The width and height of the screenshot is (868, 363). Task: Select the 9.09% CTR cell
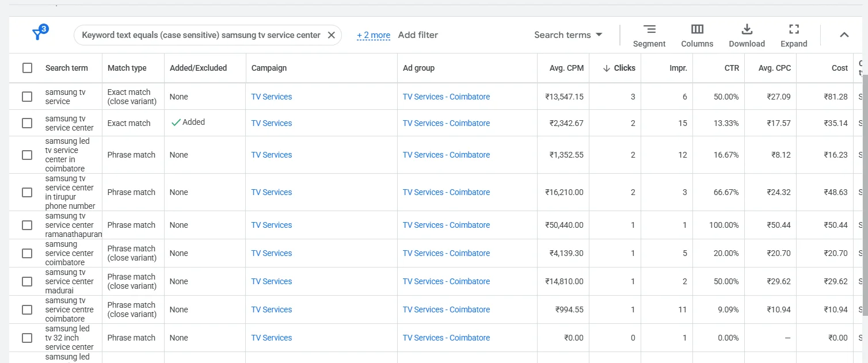728,309
